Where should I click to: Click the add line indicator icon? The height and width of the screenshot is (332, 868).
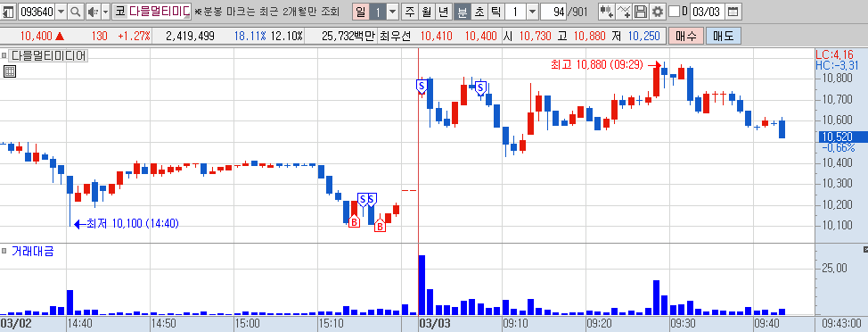(x=623, y=11)
